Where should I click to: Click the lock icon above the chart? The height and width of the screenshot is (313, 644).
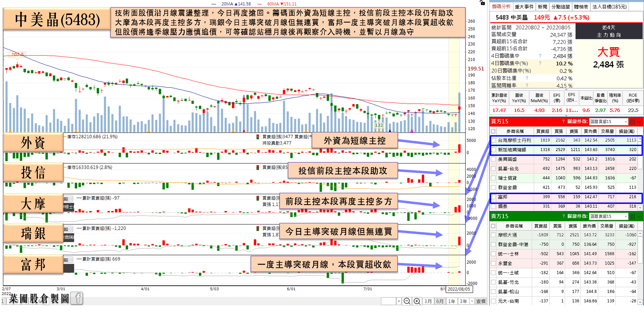point(482,3)
